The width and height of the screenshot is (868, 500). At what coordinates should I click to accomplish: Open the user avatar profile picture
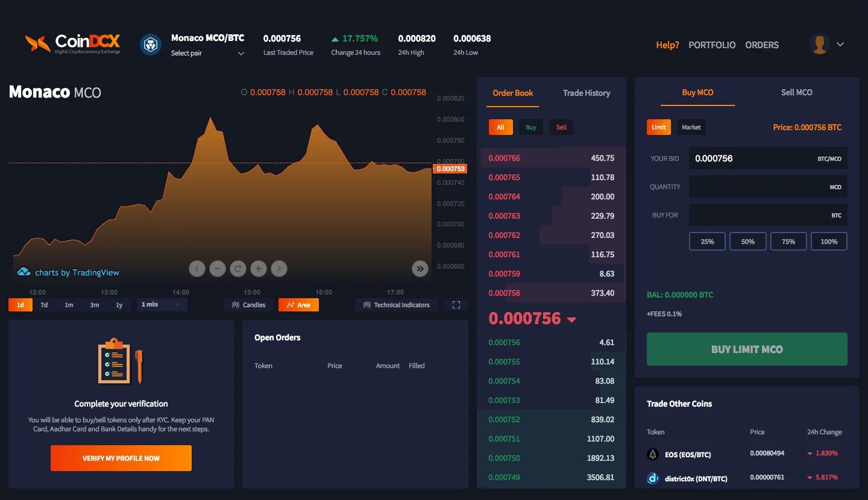(819, 44)
